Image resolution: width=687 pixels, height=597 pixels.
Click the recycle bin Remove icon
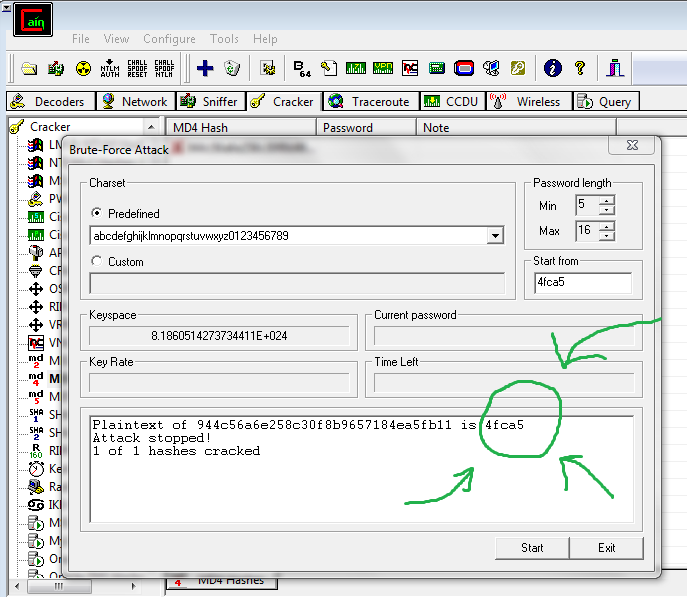coord(232,68)
